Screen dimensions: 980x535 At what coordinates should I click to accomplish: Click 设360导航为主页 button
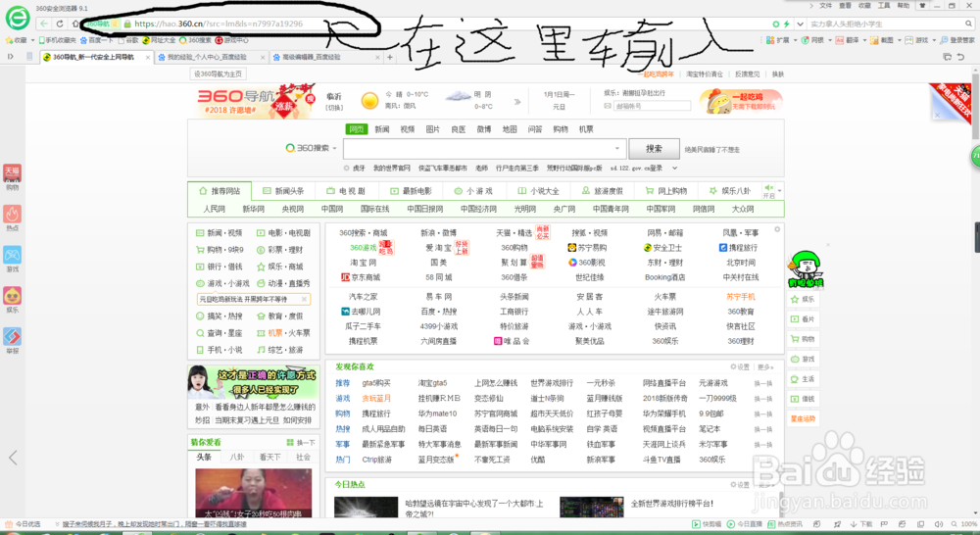pos(218,73)
